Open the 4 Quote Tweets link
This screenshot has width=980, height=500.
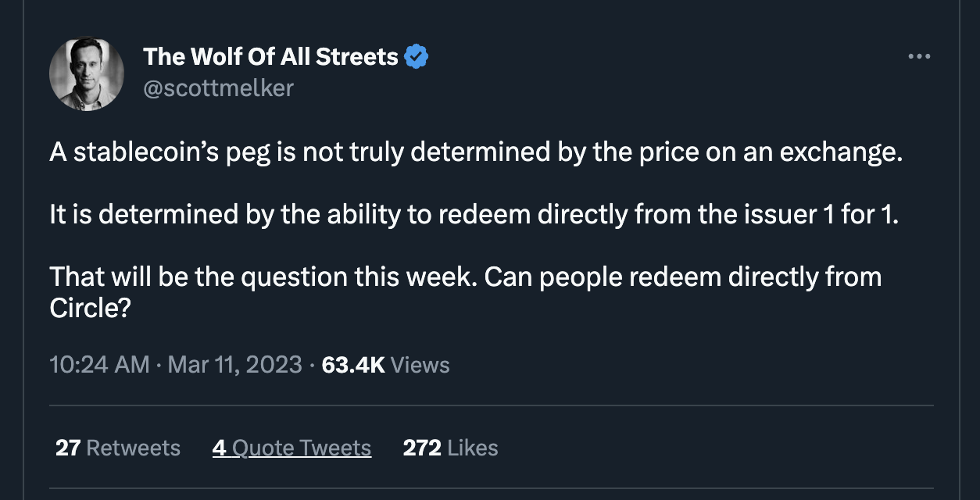coord(291,448)
